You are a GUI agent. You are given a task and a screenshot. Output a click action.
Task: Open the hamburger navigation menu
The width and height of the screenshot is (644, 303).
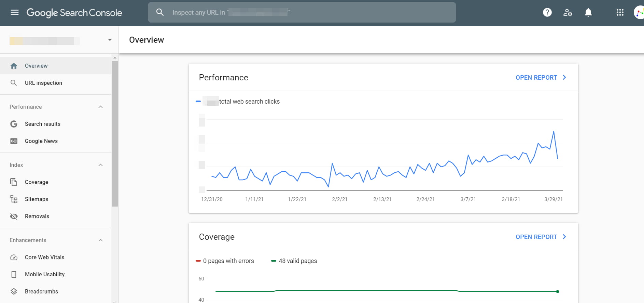coord(15,13)
